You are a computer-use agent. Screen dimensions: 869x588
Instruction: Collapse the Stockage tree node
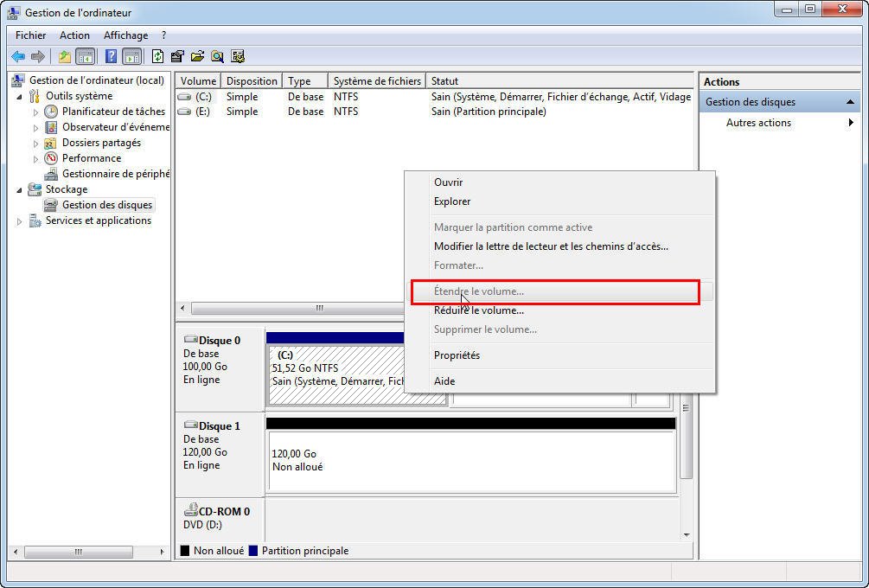point(19,190)
